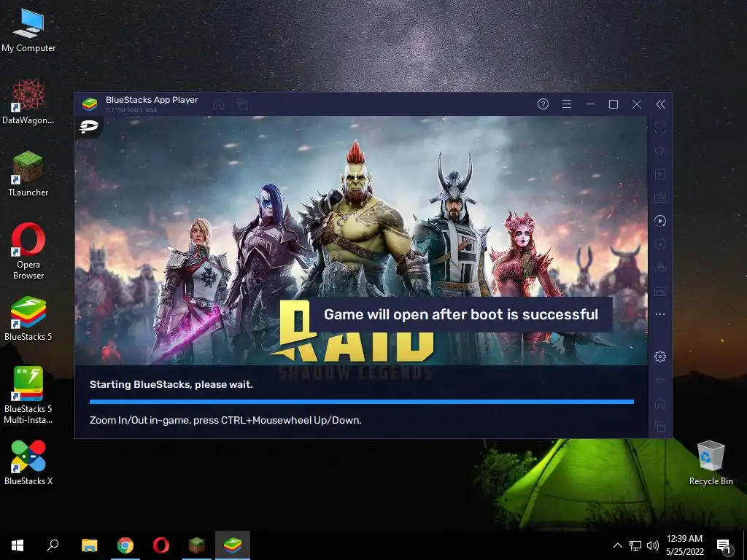Click the instance tabs icon in BlueStacks title bar
This screenshot has height=560, width=747.
click(242, 105)
